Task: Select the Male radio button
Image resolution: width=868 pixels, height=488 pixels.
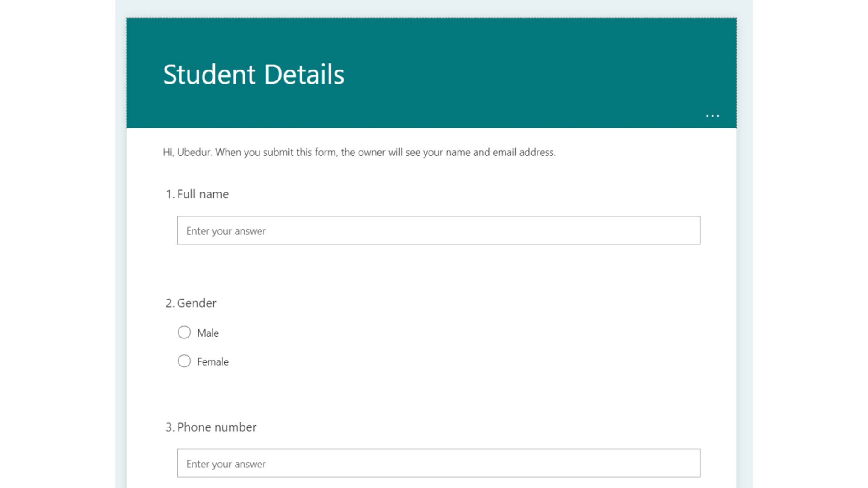Action: point(184,333)
